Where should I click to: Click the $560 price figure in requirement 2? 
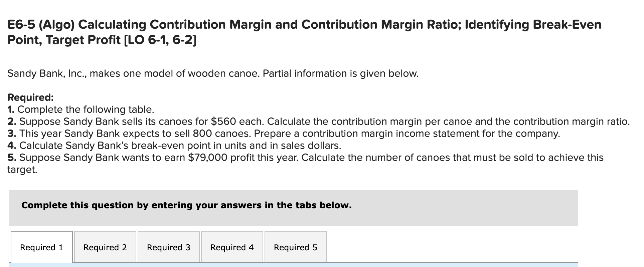[x=222, y=121]
